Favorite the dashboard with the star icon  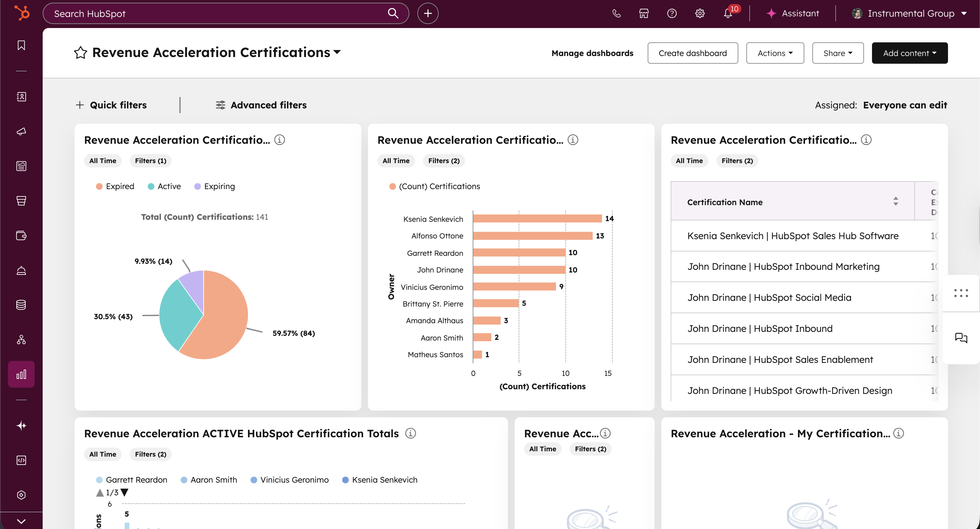80,52
